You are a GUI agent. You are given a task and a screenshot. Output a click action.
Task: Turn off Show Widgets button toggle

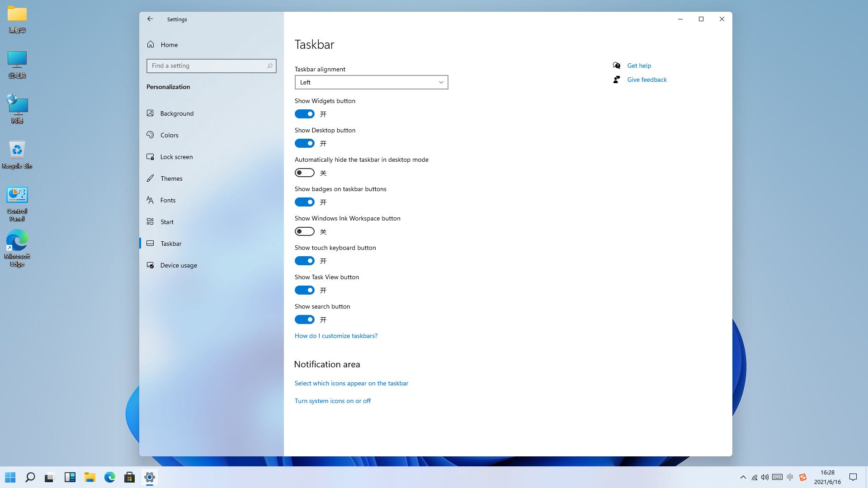click(305, 114)
